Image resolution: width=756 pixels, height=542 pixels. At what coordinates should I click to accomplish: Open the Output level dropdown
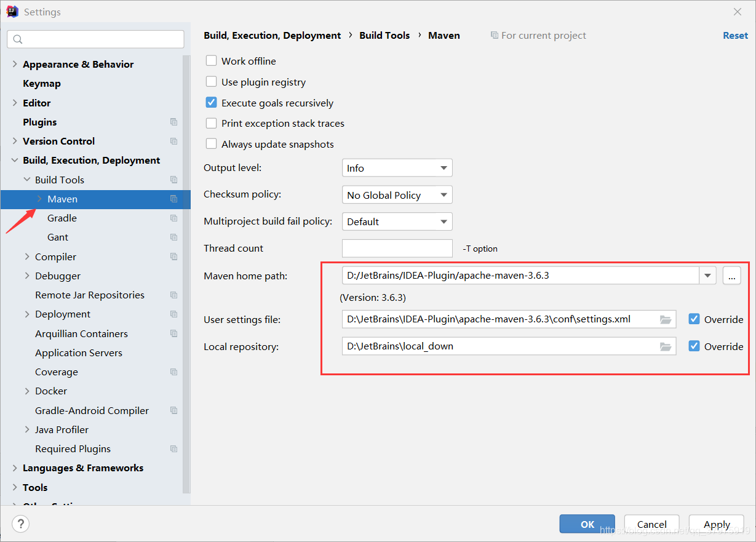click(x=397, y=168)
